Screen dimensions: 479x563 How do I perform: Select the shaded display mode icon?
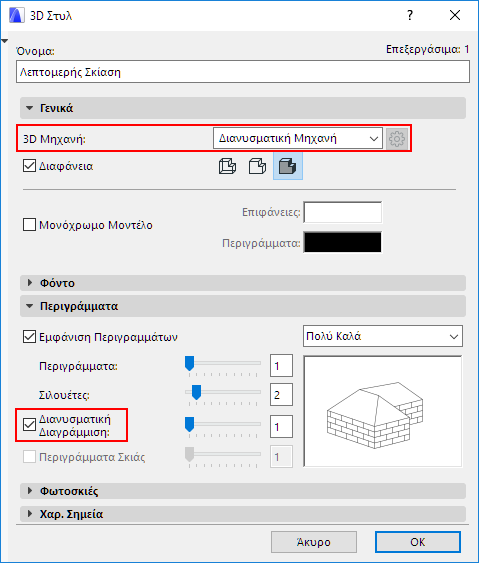(288, 166)
